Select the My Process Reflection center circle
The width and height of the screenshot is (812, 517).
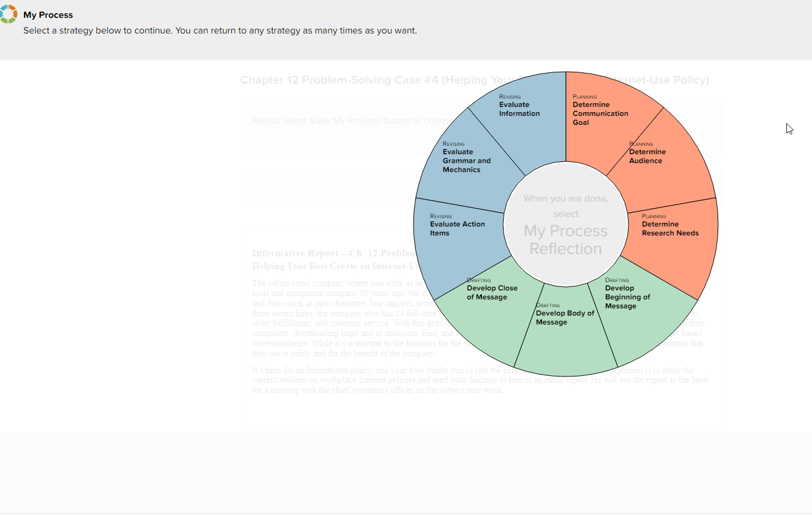[x=566, y=226]
